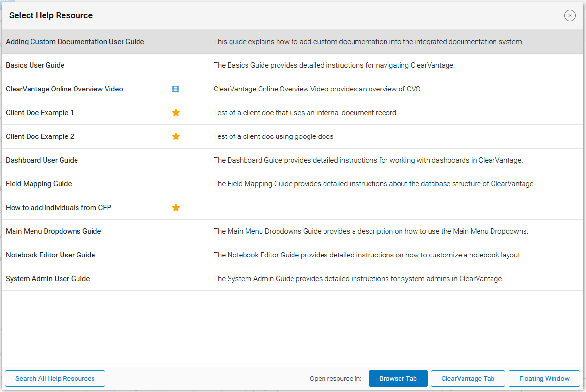This screenshot has height=392, width=586.
Task: Open Search All Help Resources
Action: (x=55, y=378)
